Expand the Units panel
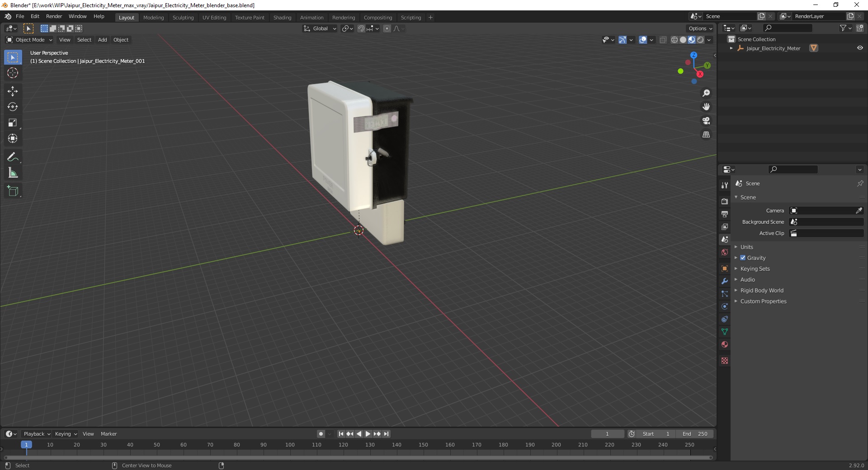 (x=746, y=247)
